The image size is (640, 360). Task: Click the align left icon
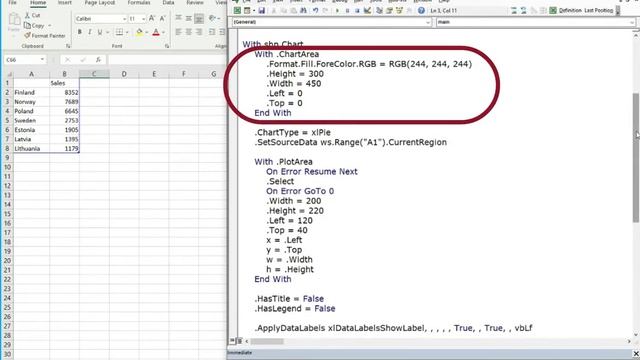click(178, 32)
